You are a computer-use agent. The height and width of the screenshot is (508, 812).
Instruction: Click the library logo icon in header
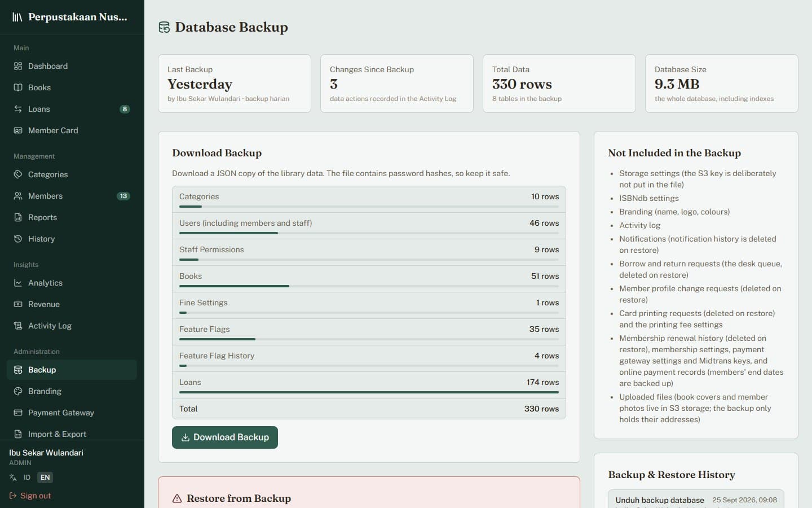pyautogui.click(x=17, y=17)
